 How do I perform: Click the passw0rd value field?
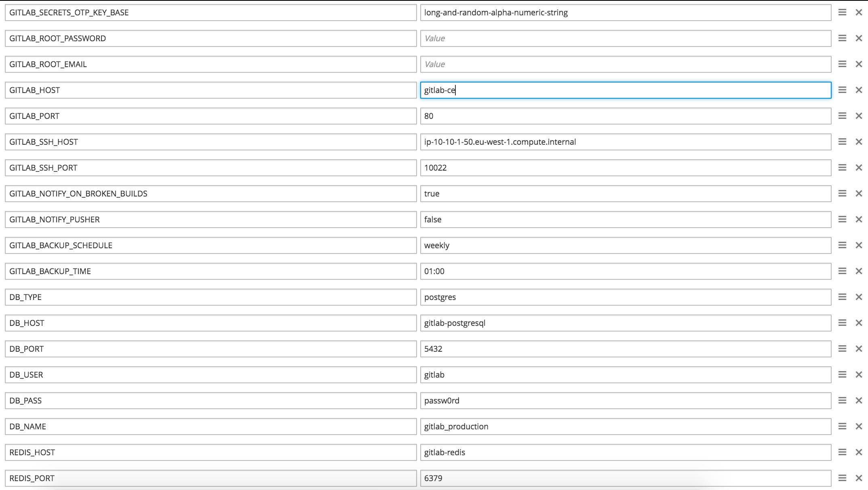[x=626, y=401]
